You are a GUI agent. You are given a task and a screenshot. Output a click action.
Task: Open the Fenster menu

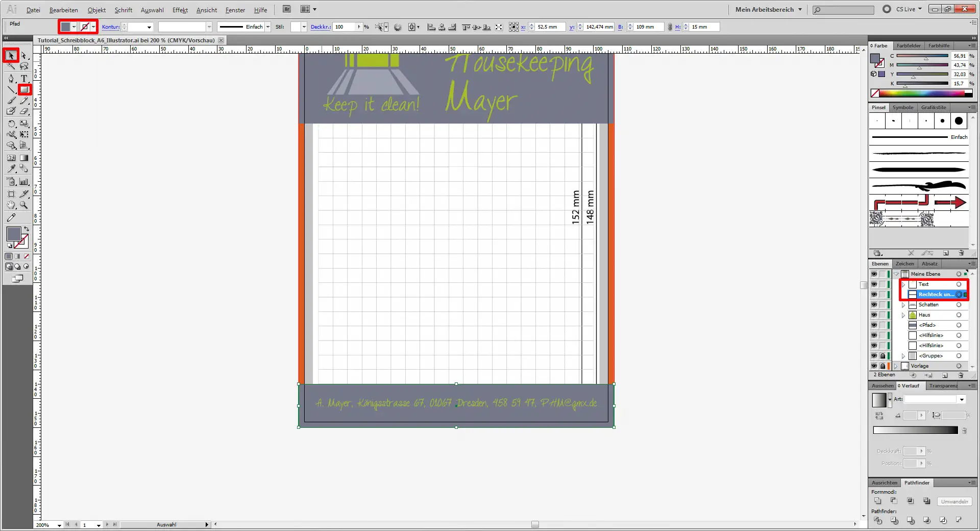tap(234, 10)
